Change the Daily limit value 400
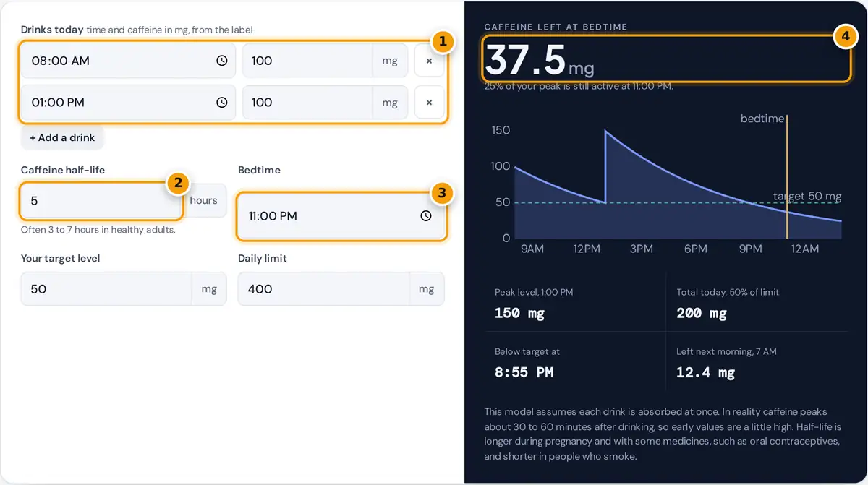Image resolution: width=868 pixels, height=485 pixels. (x=323, y=288)
